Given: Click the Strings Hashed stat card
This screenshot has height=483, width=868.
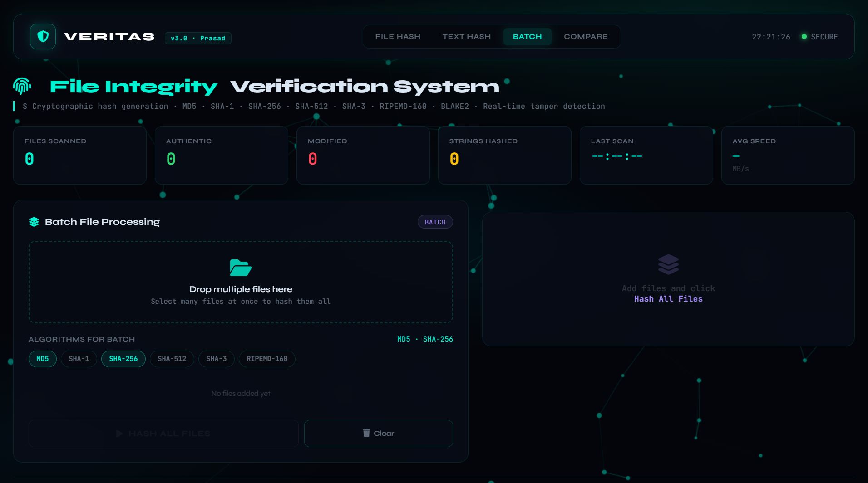Looking at the screenshot, I should click(505, 155).
